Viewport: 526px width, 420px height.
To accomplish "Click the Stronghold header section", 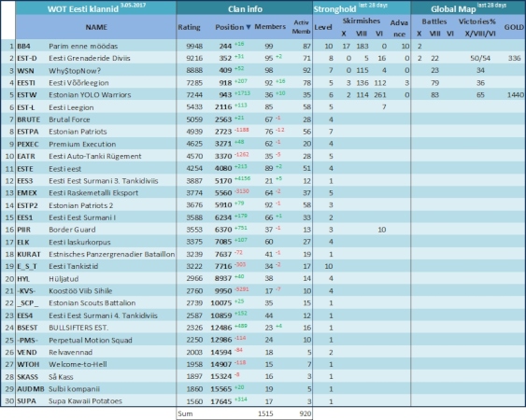I will click(362, 8).
